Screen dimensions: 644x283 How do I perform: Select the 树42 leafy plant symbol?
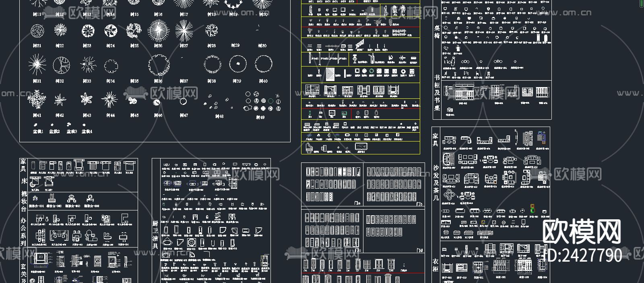click(60, 100)
